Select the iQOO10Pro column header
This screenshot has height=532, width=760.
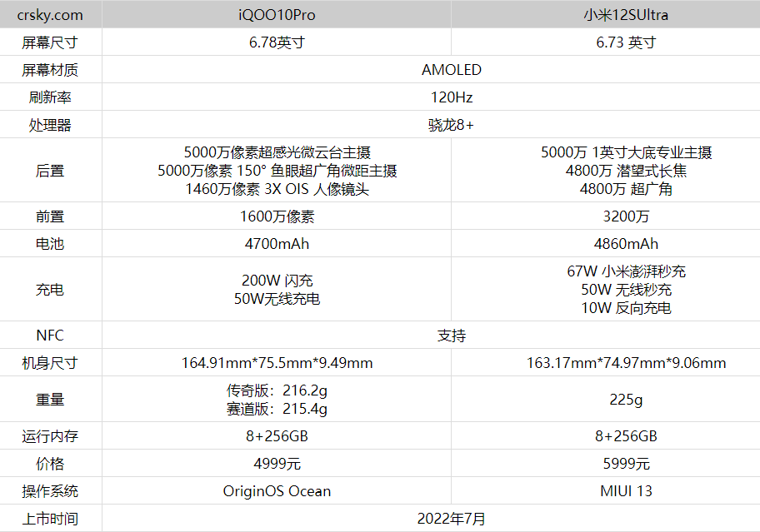pos(277,15)
